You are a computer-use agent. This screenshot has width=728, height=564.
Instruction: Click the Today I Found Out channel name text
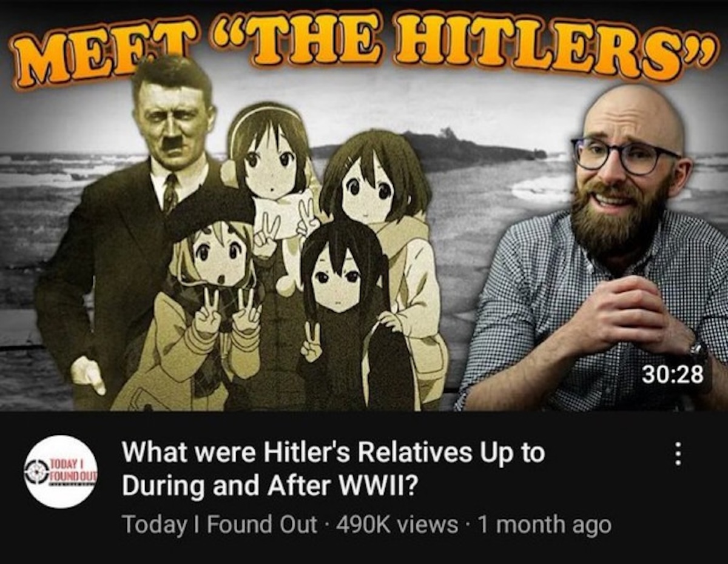click(220, 525)
